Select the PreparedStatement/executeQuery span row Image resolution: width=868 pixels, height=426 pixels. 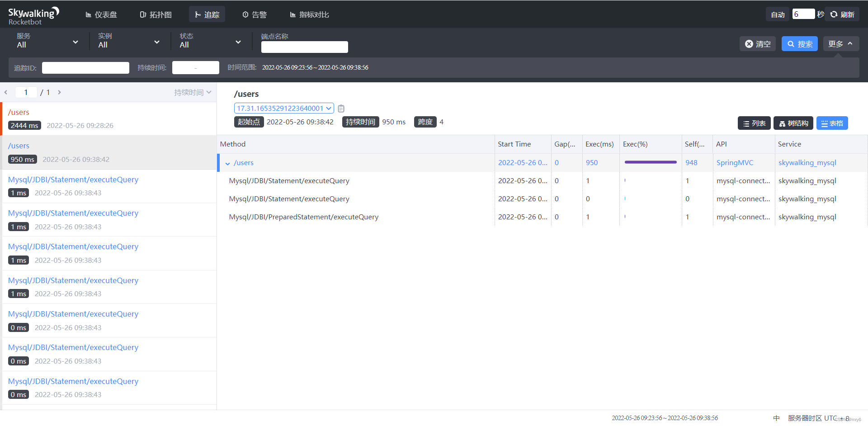coord(542,217)
